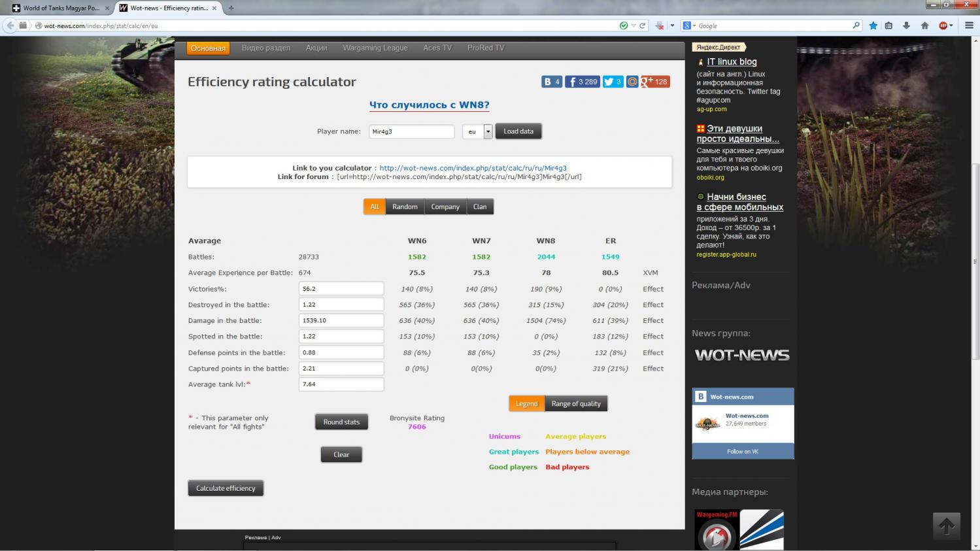Click the Load data button
Viewport: 980px width, 551px height.
click(x=518, y=131)
